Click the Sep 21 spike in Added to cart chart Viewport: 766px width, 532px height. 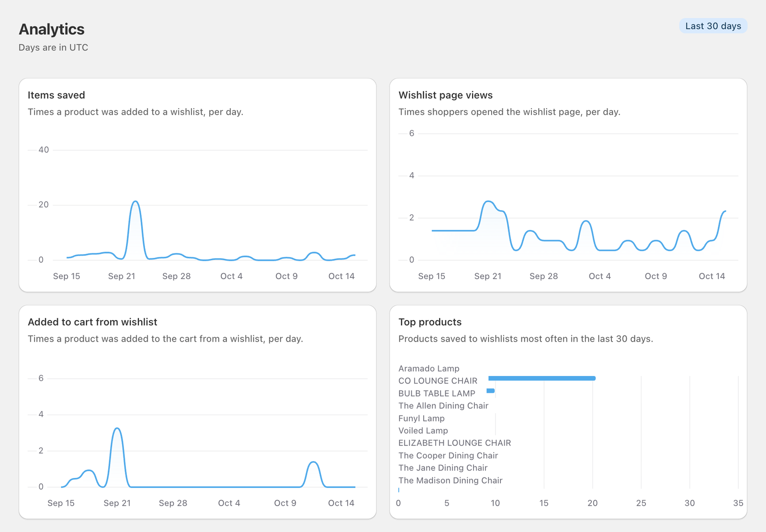117,429
